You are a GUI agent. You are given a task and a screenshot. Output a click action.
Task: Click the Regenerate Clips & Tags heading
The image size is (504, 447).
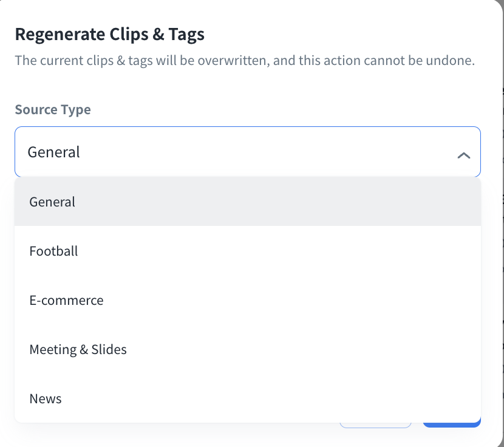point(109,35)
